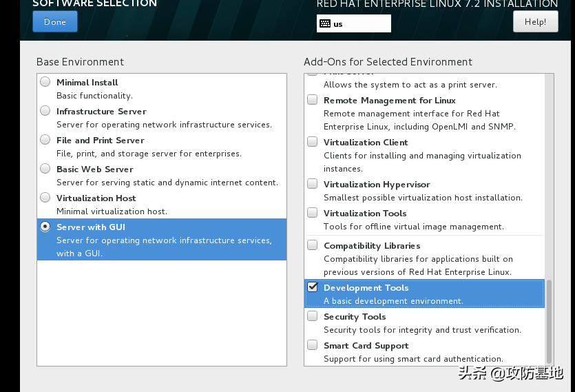This screenshot has height=392, width=575.
Task: Choose File and Print Server option
Action: click(45, 140)
